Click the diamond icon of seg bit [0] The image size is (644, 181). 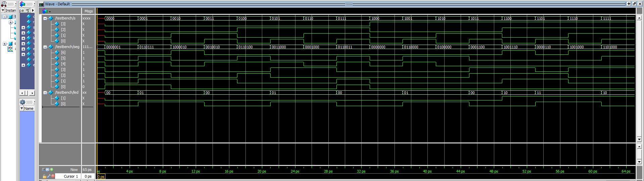point(57,87)
